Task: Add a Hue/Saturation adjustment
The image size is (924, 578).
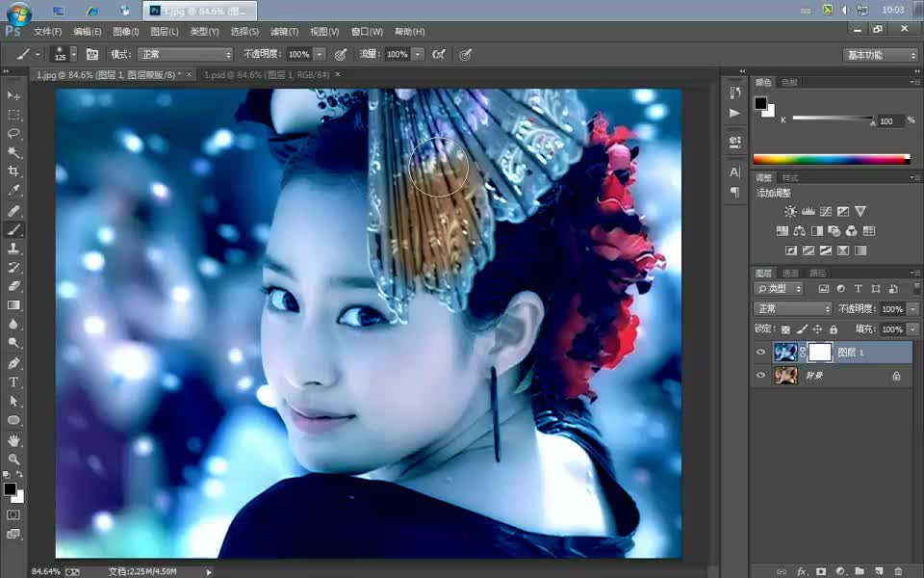Action: (x=783, y=230)
